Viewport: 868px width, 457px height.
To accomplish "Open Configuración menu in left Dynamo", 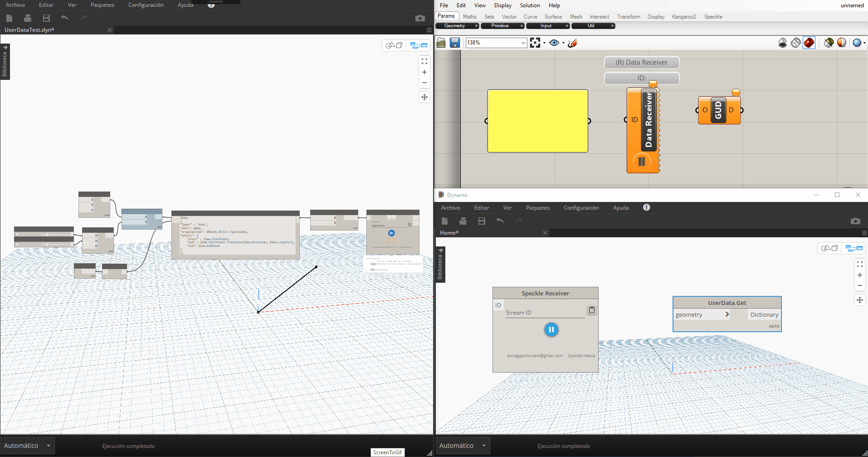I will pos(146,5).
